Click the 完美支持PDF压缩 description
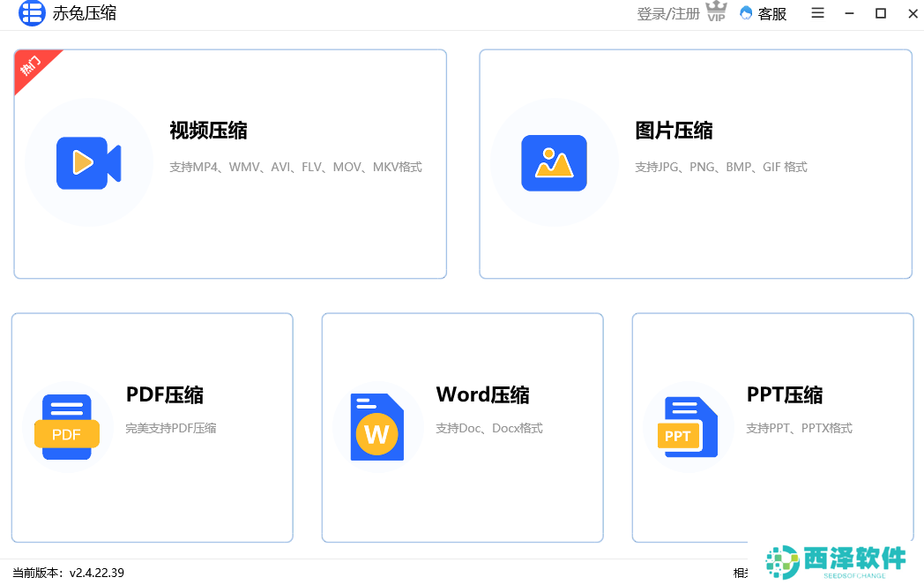Image resolution: width=924 pixels, height=585 pixels. 171,428
